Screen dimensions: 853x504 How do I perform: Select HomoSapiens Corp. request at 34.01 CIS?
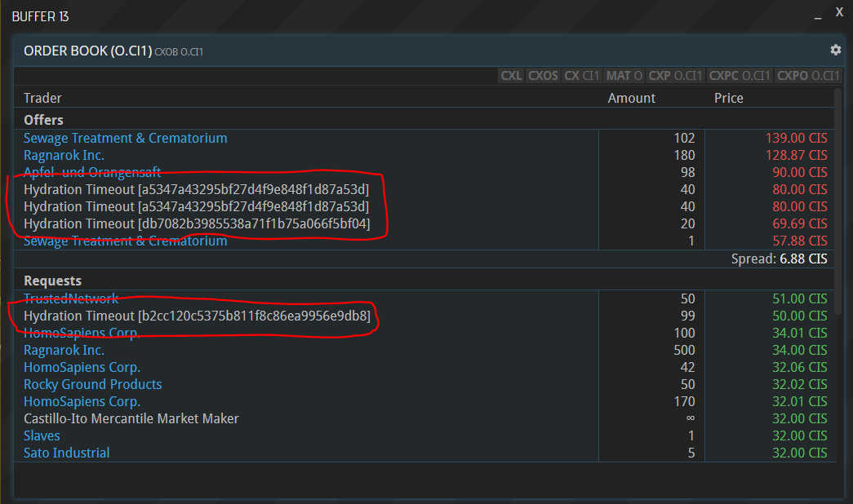pos(82,333)
